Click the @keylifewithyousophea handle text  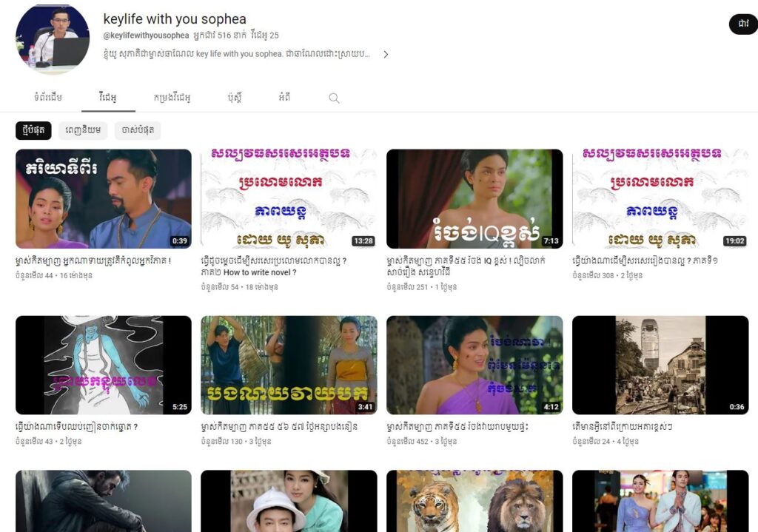click(146, 36)
